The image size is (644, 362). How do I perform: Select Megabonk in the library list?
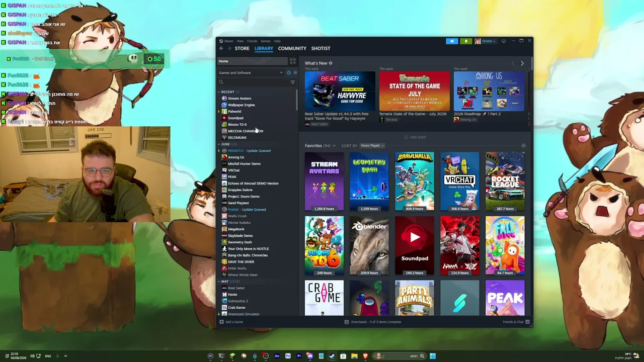(x=236, y=229)
